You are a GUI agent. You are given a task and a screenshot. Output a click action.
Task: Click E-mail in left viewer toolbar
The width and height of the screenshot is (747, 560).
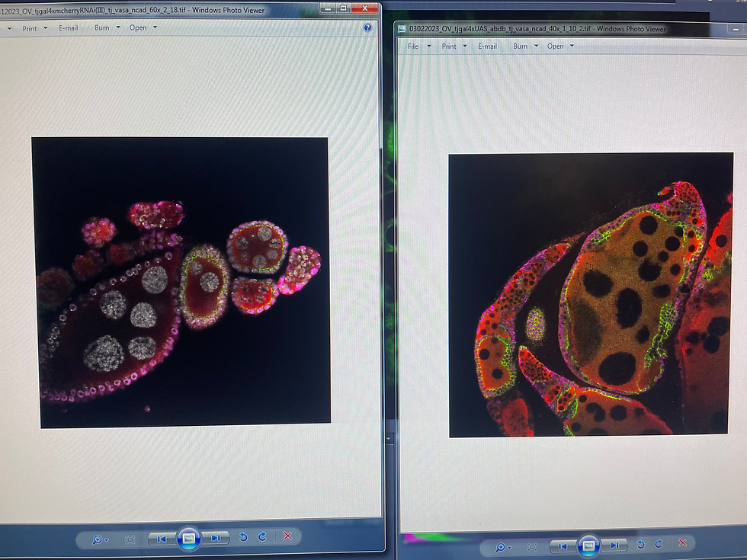point(68,28)
